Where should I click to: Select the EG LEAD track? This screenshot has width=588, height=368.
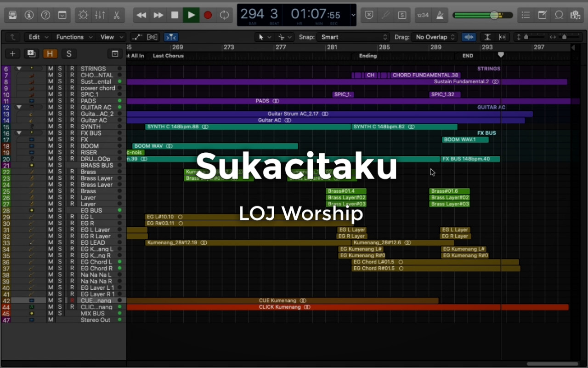(x=93, y=242)
